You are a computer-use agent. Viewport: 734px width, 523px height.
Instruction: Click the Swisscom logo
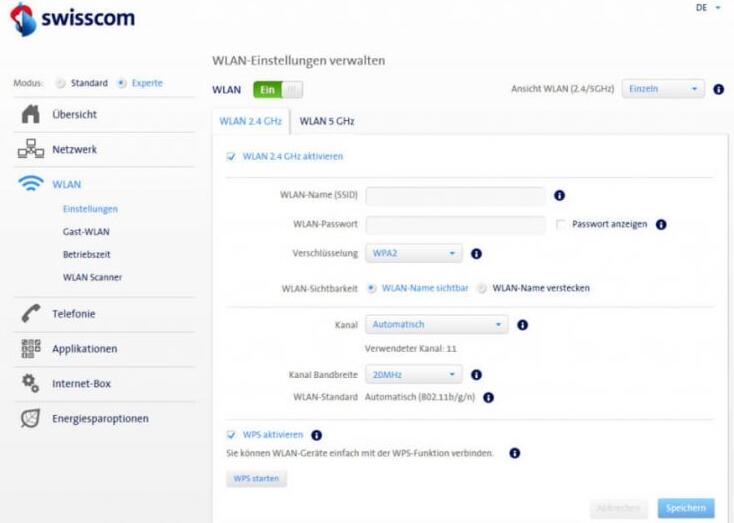[73, 19]
